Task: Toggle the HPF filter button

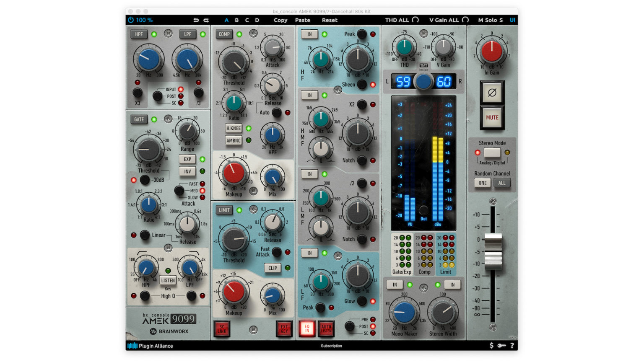Action: pos(139,34)
